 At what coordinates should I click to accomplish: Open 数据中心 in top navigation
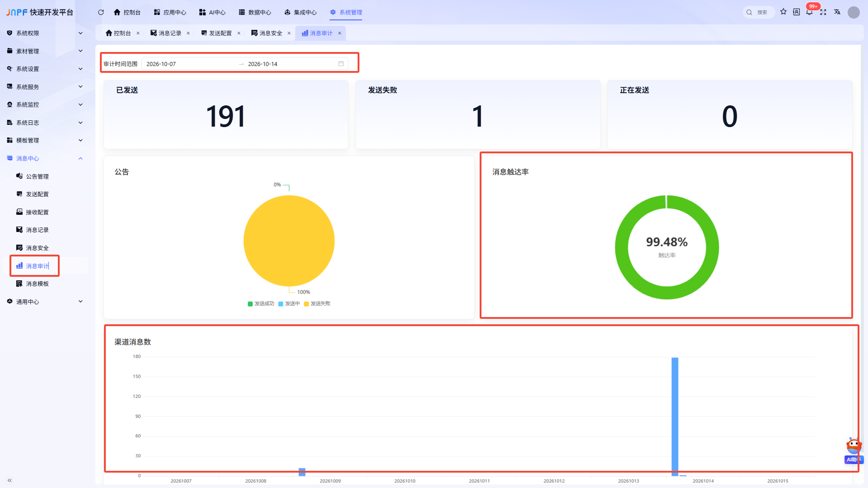tap(255, 12)
